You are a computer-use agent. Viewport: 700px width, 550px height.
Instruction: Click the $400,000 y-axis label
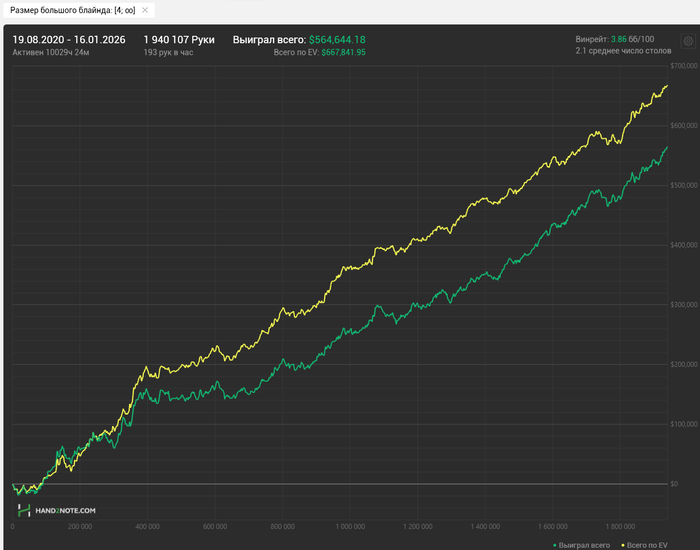[x=683, y=245]
